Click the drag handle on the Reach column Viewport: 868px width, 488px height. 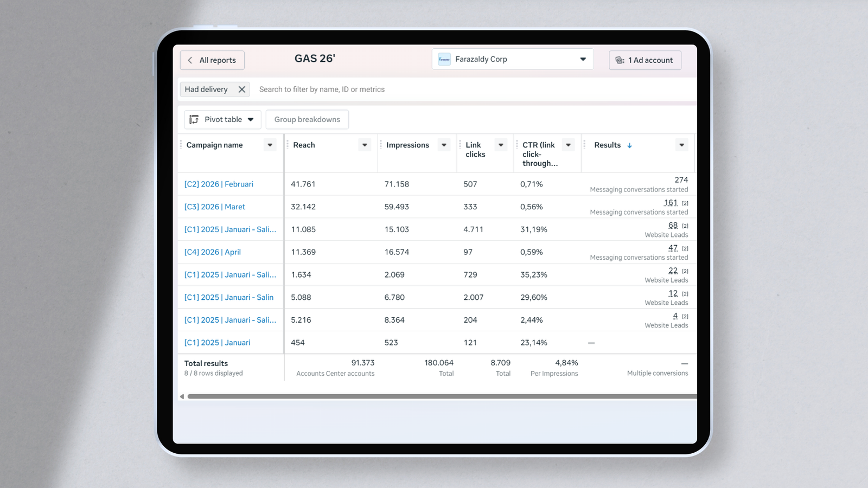pyautogui.click(x=288, y=145)
